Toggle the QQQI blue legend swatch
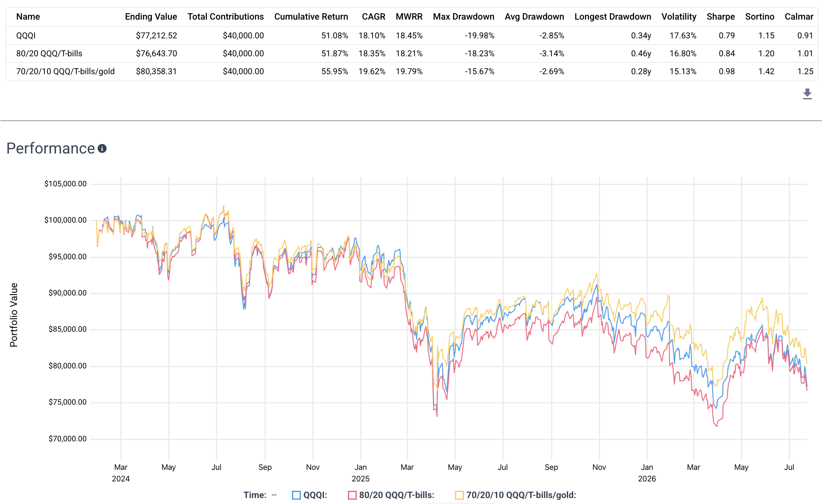The height and width of the screenshot is (504, 822). coord(296,495)
